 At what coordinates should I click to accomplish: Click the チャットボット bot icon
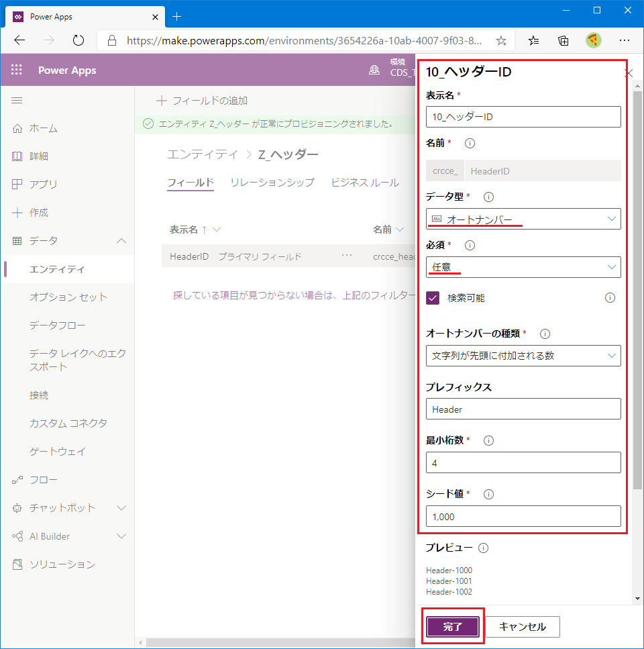(17, 508)
